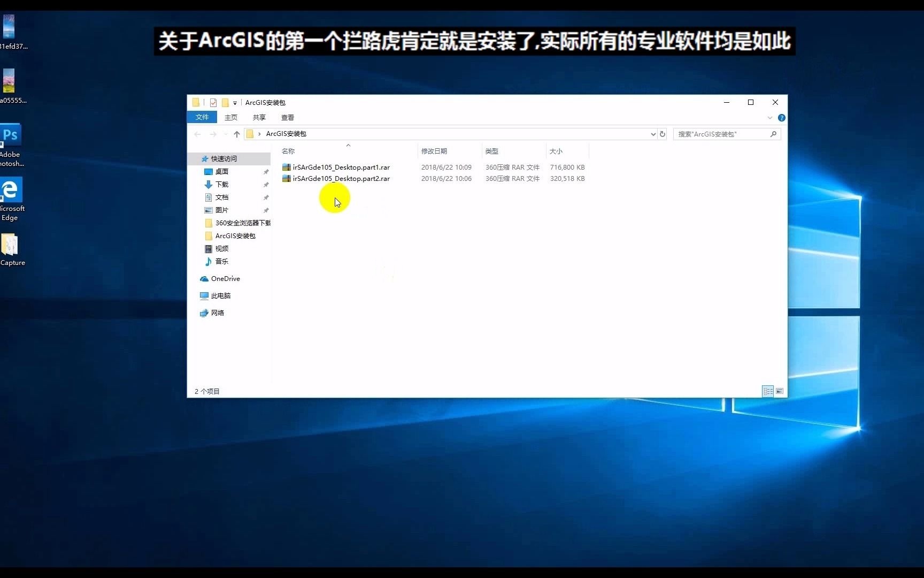The width and height of the screenshot is (924, 578).
Task: Unpin 文档 via its pin icon
Action: pyautogui.click(x=266, y=197)
